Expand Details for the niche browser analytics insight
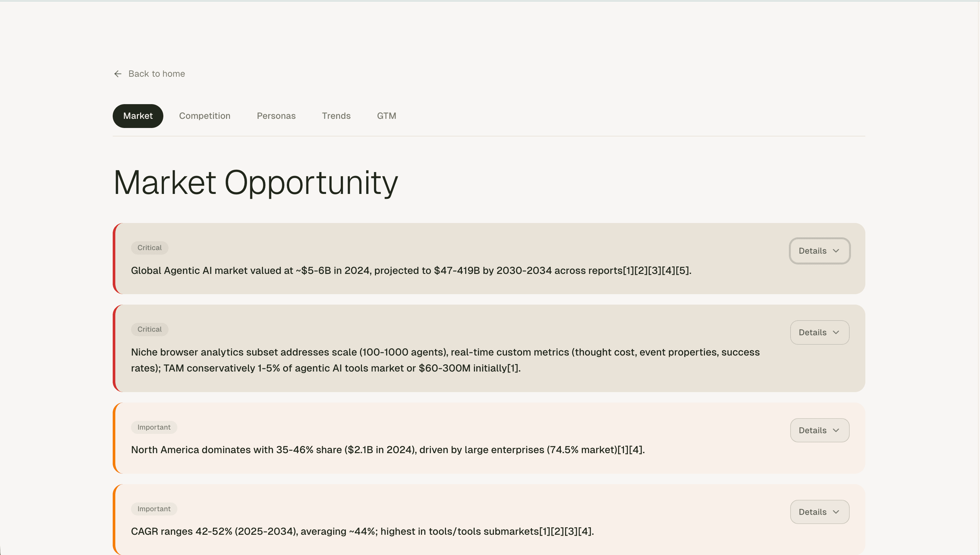This screenshot has width=980, height=555. [x=820, y=332]
